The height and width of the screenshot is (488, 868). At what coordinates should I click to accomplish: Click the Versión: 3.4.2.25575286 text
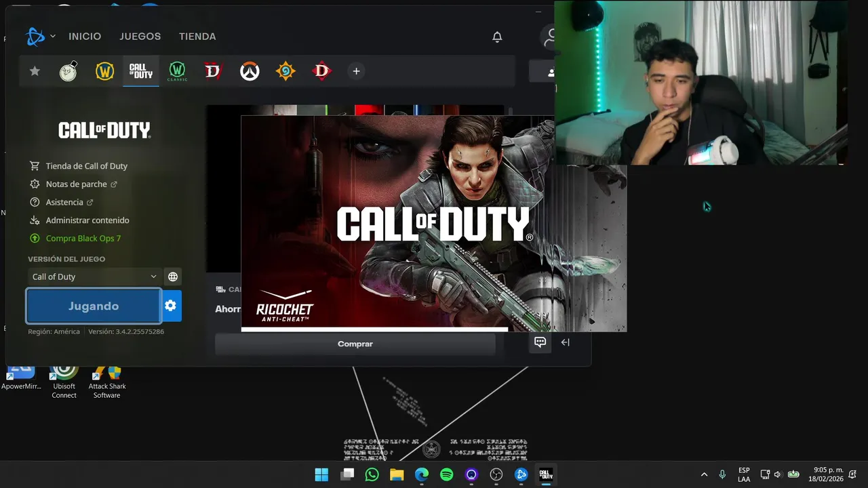(x=126, y=331)
